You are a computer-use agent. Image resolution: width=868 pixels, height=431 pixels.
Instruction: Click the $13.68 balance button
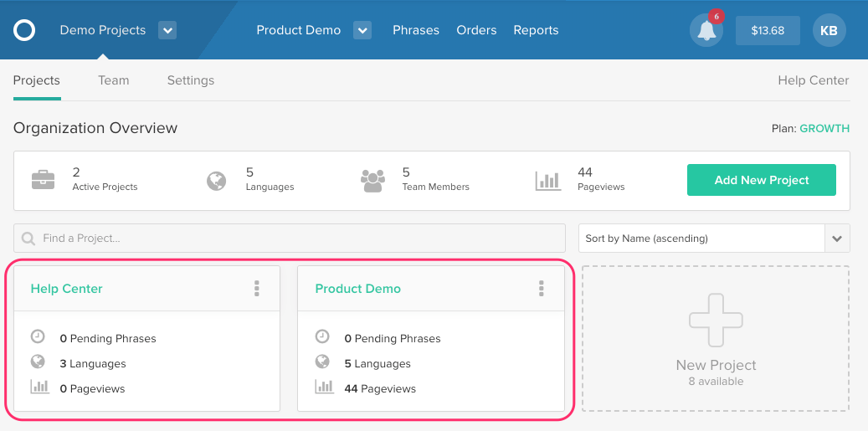(768, 30)
